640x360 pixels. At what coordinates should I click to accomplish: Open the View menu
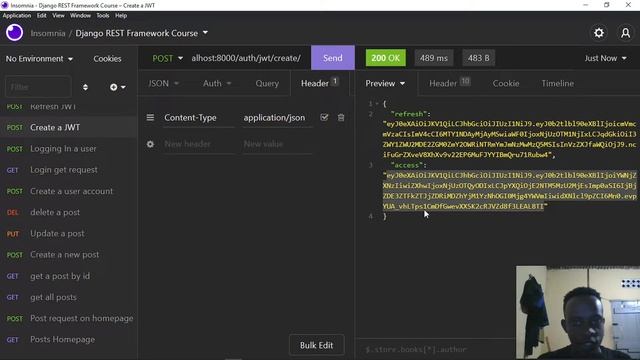(58, 16)
